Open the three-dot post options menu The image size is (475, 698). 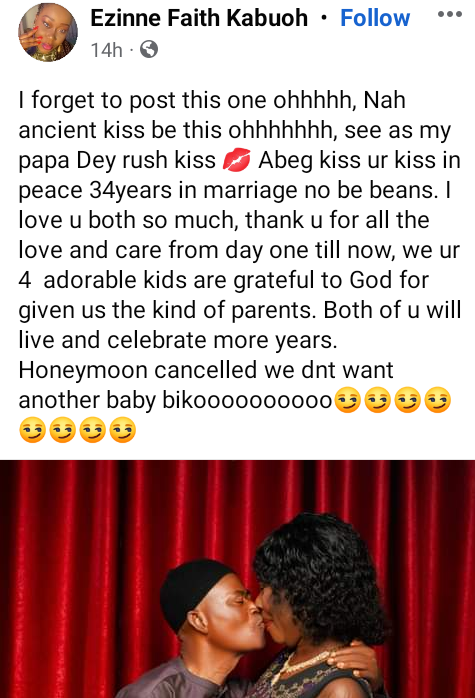coord(450,14)
